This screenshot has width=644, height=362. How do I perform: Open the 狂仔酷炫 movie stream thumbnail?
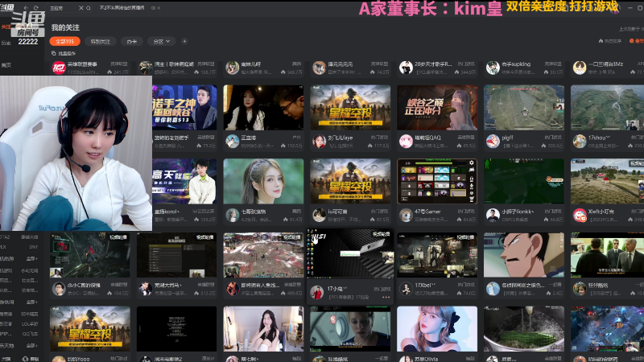[608, 255]
